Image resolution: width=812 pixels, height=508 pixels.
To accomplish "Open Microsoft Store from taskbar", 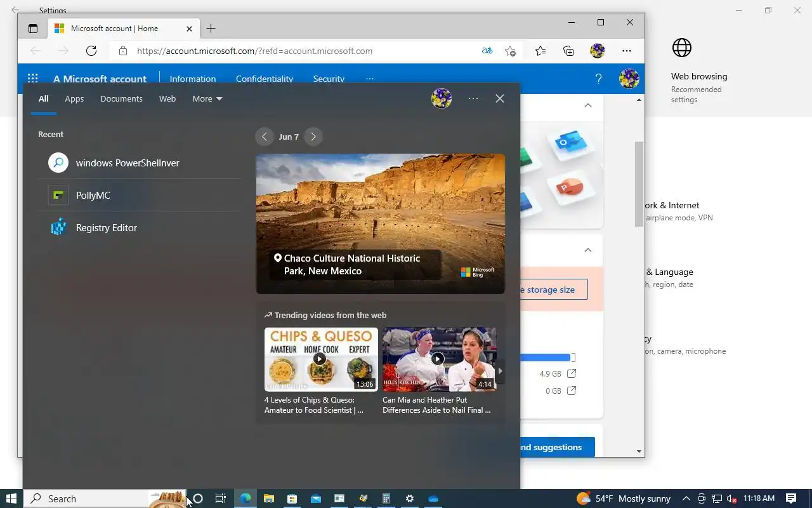I will coord(292,498).
